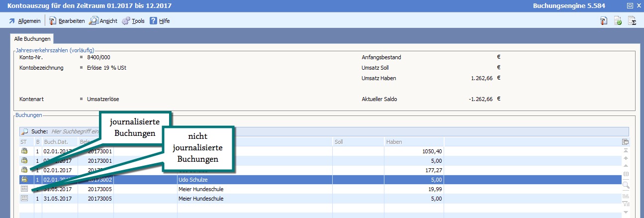Open the Ansicht menu
The image size is (644, 218).
click(x=103, y=21)
